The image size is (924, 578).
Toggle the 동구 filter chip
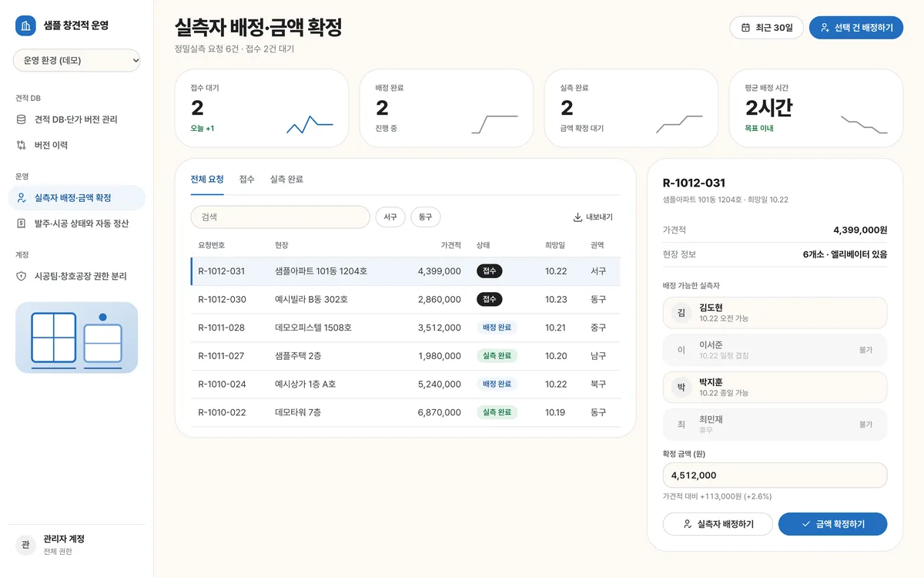coord(426,217)
